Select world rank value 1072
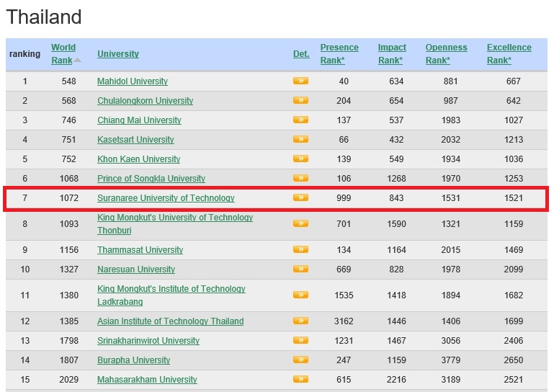Screen dimensions: 554x392 click(69, 198)
